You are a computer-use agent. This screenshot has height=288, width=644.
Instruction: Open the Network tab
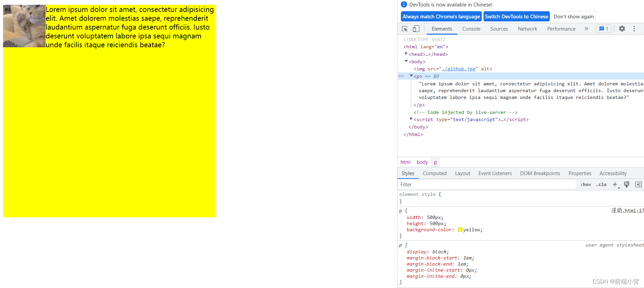coord(527,29)
